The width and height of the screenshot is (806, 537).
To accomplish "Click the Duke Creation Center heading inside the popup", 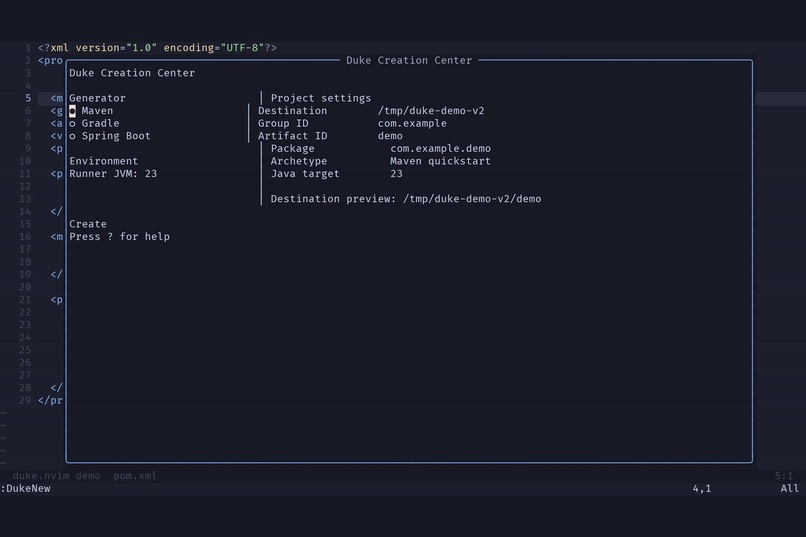I will (x=132, y=73).
